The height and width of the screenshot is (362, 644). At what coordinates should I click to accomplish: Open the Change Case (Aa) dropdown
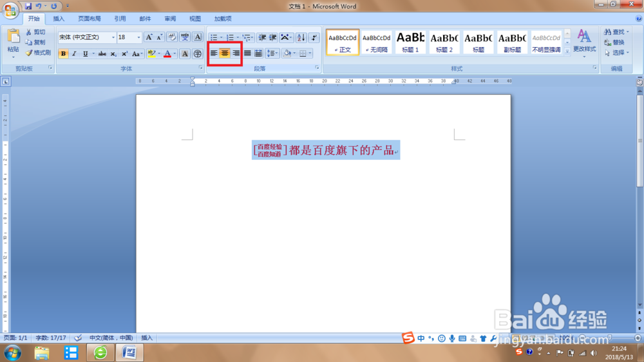pyautogui.click(x=137, y=53)
